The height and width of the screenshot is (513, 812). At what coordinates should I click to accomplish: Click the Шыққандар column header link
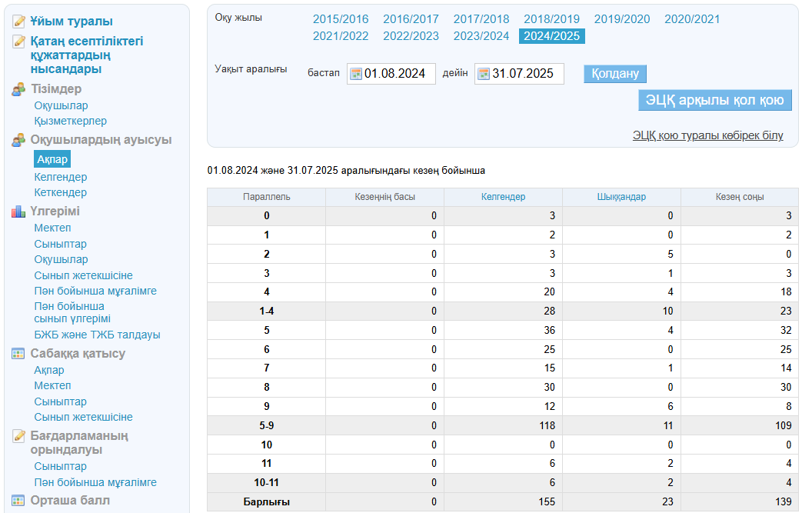(621, 197)
